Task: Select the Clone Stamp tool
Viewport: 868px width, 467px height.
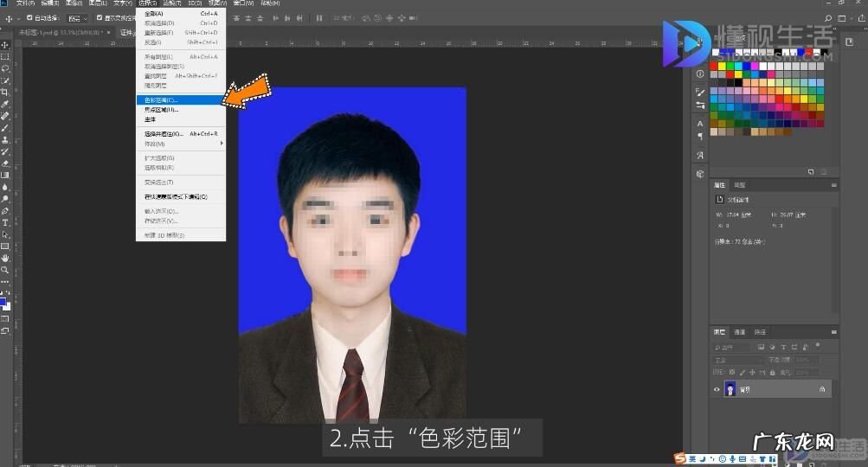Action: (5, 139)
